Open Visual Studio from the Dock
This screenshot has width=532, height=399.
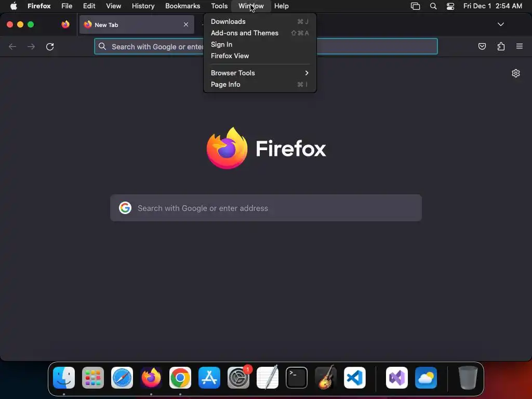click(397, 378)
